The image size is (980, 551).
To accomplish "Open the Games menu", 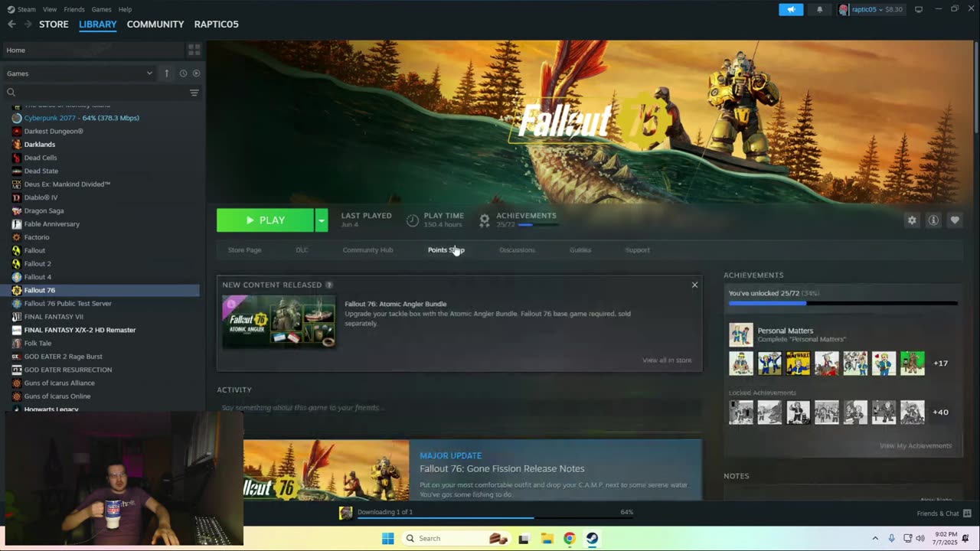I will coord(101,9).
